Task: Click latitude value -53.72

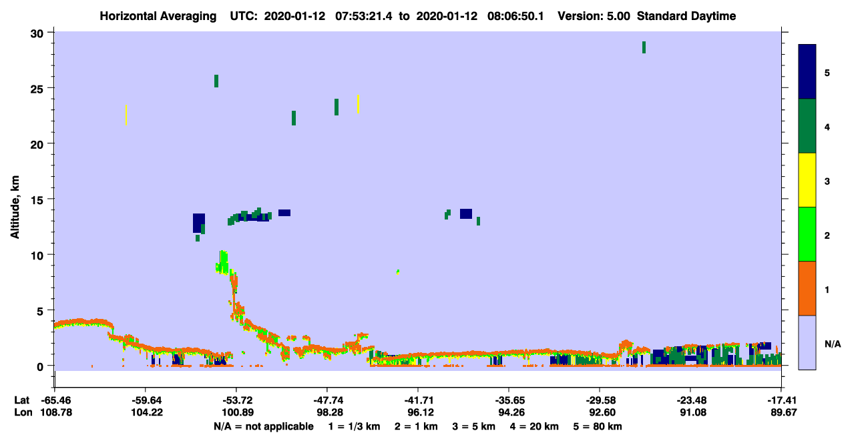Action: point(237,400)
